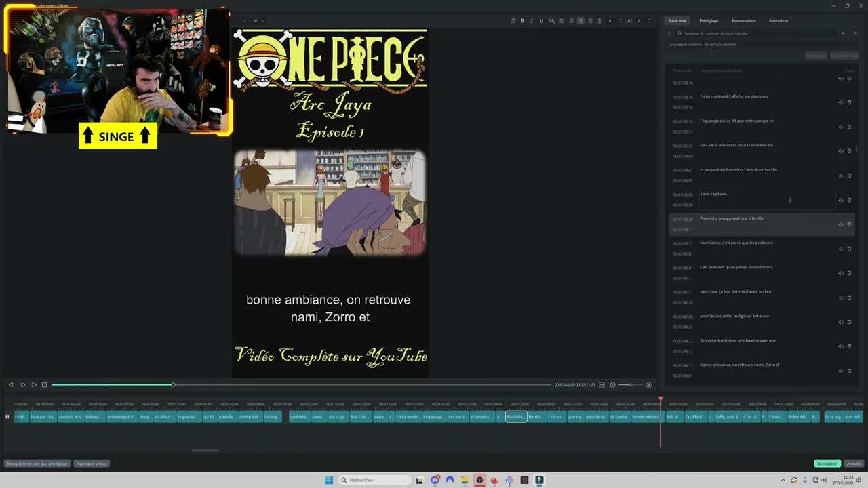868x488 pixels.
Task: Click the Appliquer à tous button
Action: [92, 464]
